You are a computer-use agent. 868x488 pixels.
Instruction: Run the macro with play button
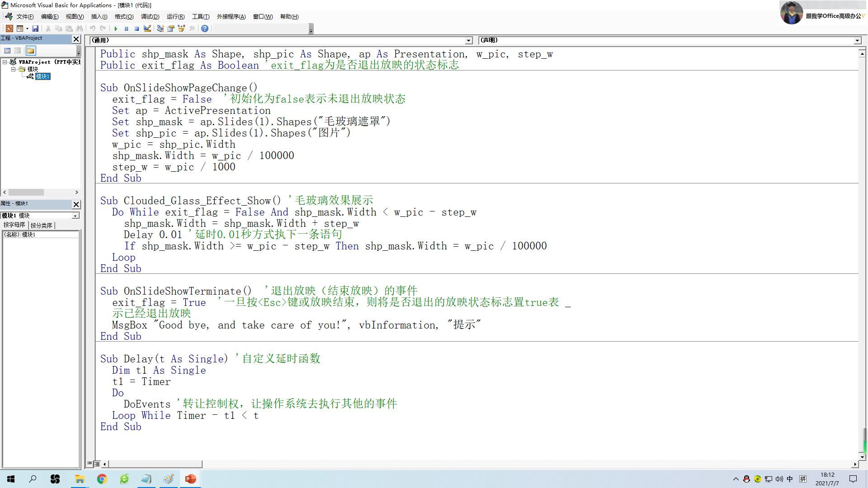pos(116,28)
